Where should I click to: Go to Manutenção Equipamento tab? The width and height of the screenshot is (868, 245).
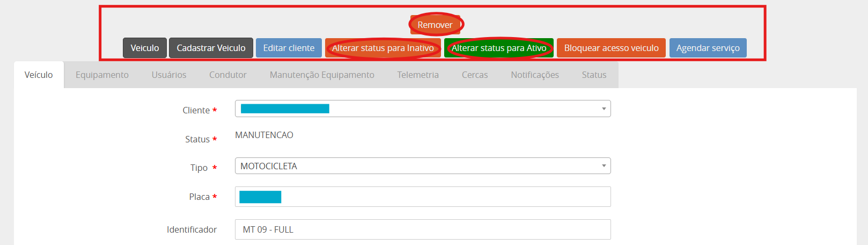[322, 75]
